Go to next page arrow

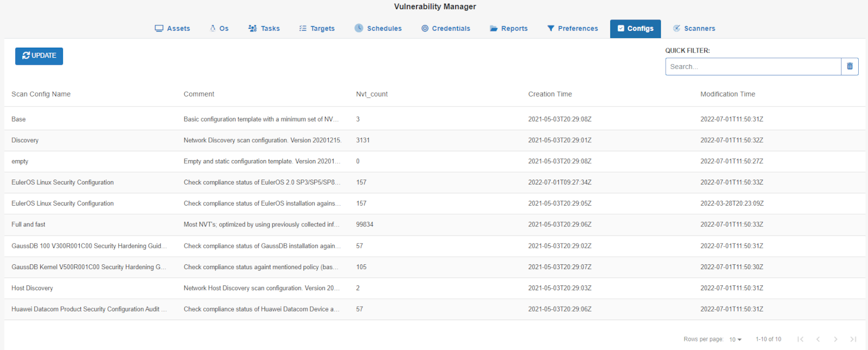coord(835,339)
